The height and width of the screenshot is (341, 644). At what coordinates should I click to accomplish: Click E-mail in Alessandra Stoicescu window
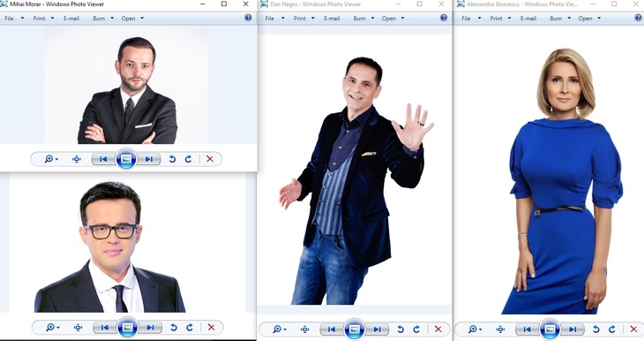[528, 18]
